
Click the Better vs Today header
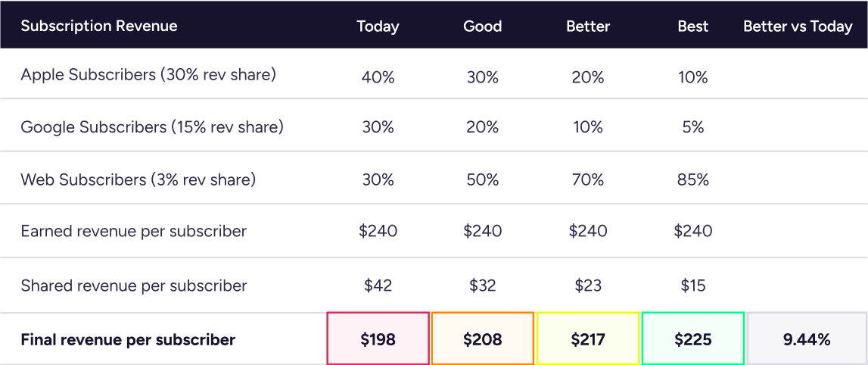tap(798, 27)
